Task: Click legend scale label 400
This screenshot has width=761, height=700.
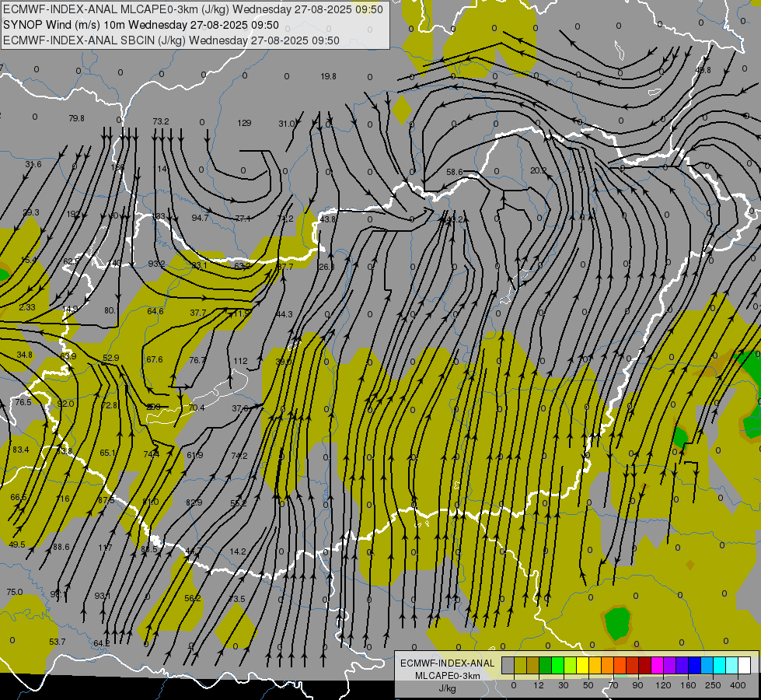Action: click(738, 685)
